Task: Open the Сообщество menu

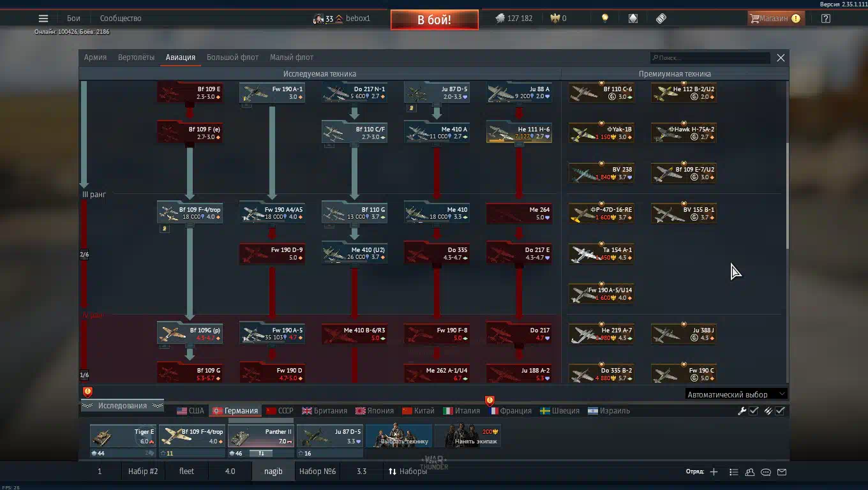Action: 121,19
